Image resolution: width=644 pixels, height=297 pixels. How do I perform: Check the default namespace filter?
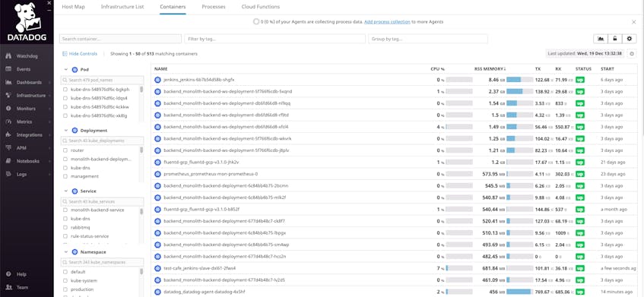65,272
